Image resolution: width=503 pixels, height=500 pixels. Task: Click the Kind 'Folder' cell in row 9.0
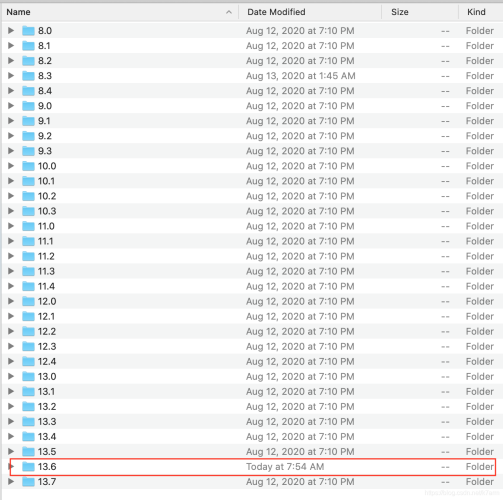click(480, 106)
